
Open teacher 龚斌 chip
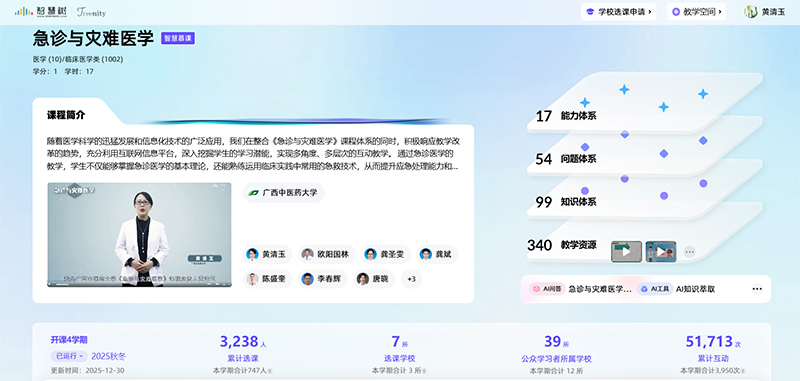[x=437, y=254]
